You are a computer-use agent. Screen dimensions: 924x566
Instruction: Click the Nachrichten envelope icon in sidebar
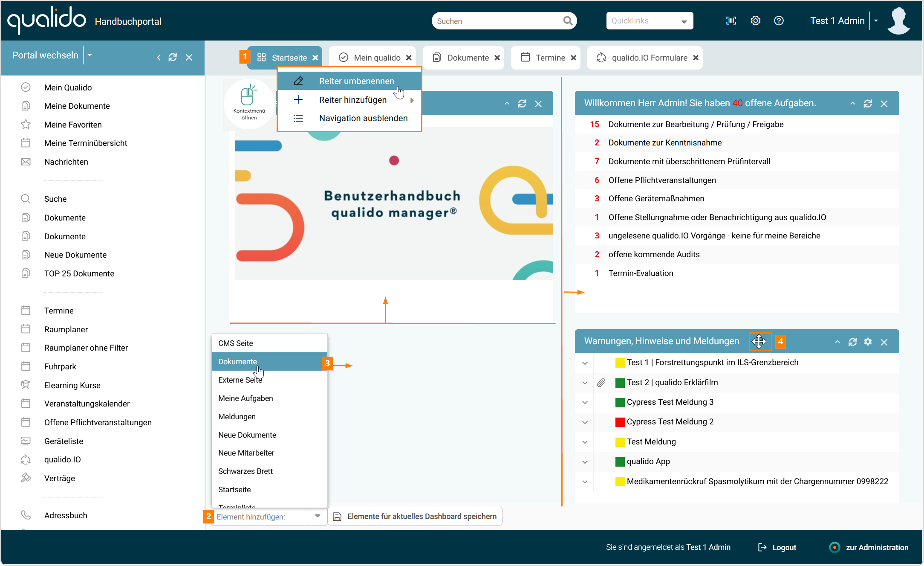pyautogui.click(x=26, y=162)
